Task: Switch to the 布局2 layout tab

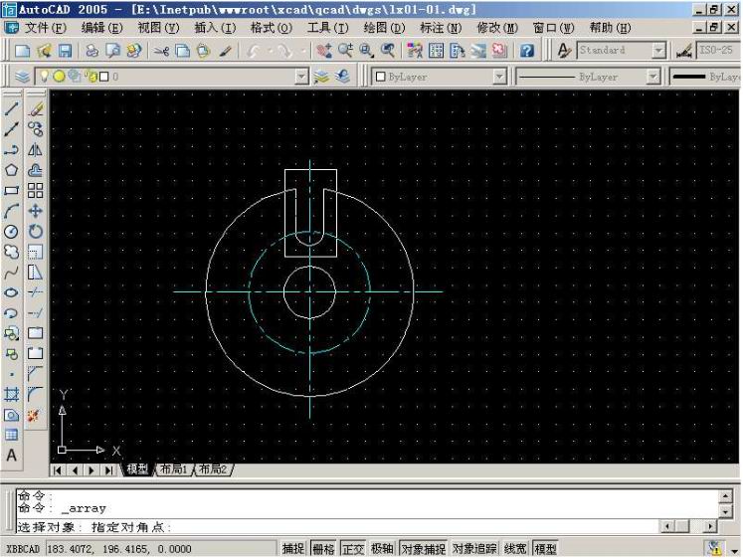Action: coord(213,469)
